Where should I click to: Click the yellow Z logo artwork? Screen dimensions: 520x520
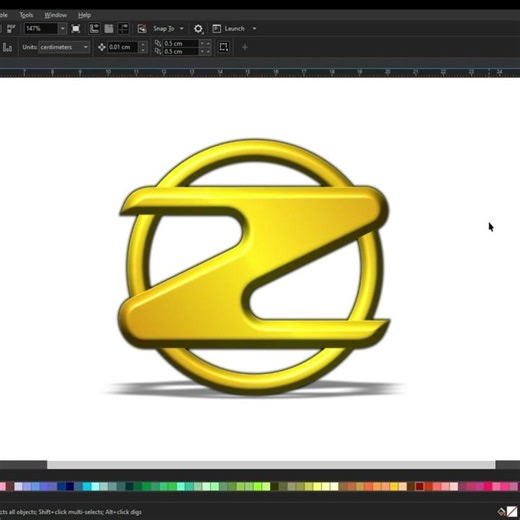click(253, 267)
